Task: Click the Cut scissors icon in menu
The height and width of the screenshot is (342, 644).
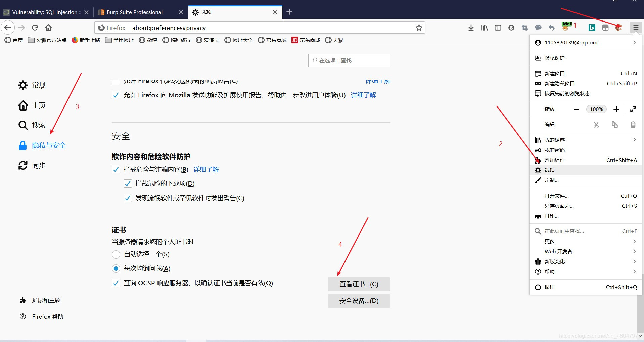Action: coord(596,125)
